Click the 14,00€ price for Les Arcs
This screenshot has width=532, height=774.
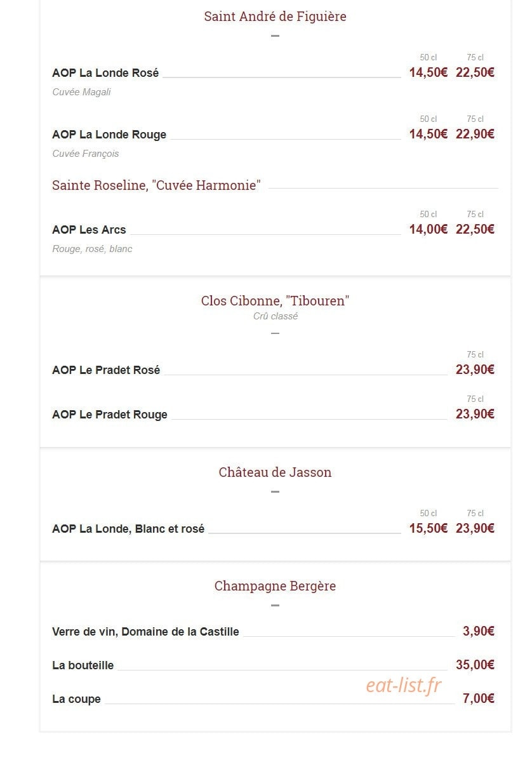point(428,229)
